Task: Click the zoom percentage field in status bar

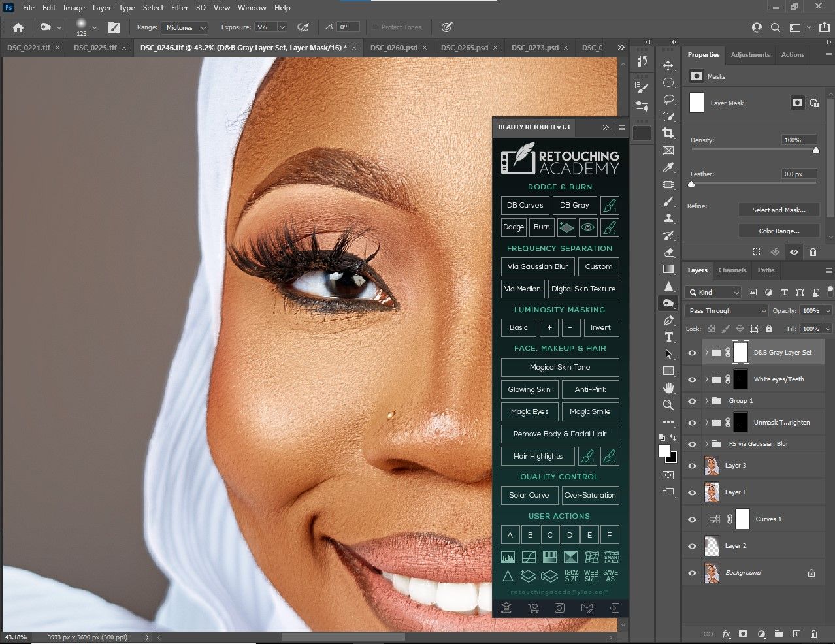Action: [16, 637]
